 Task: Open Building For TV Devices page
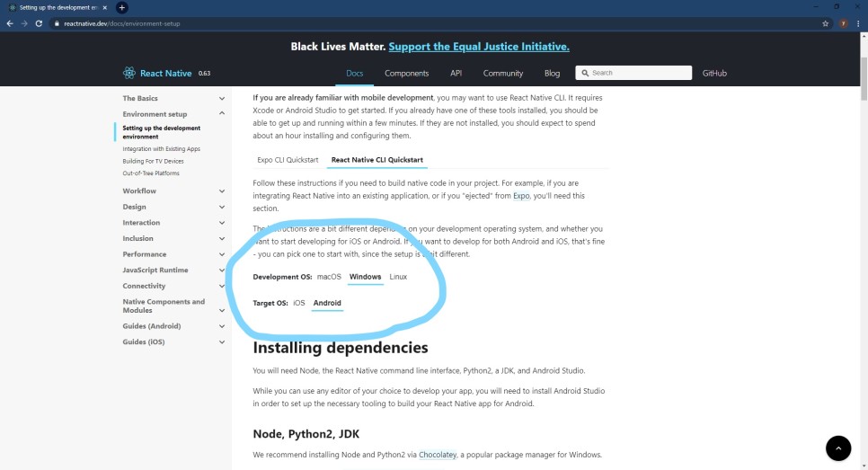click(x=153, y=161)
